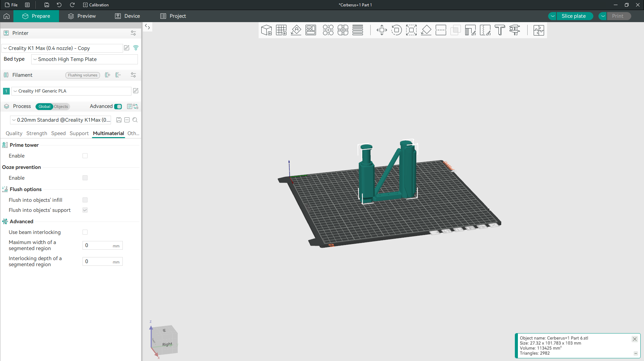Switch to the Preview tab

tap(82, 16)
